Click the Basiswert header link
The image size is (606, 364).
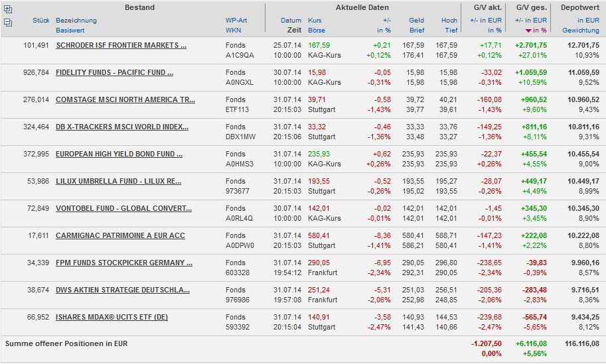pyautogui.click(x=70, y=30)
